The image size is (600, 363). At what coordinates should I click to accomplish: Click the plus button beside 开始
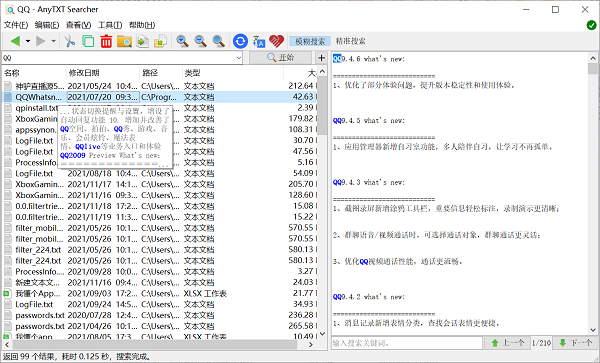[x=321, y=58]
